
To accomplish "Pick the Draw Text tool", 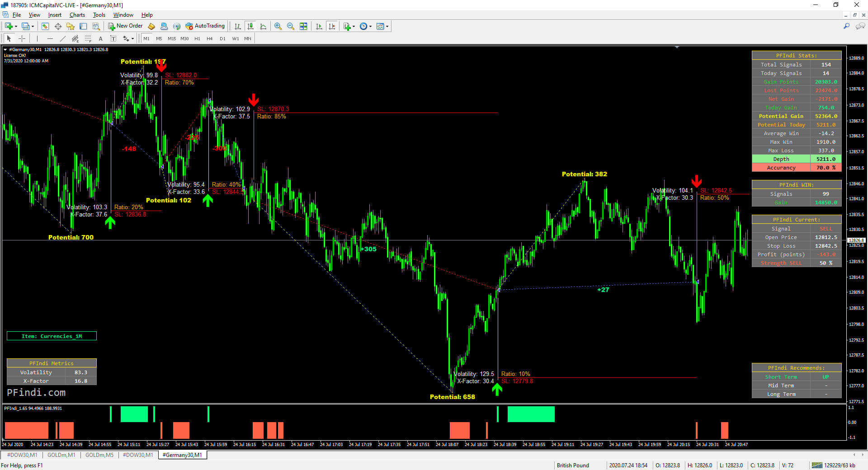I will (x=100, y=38).
